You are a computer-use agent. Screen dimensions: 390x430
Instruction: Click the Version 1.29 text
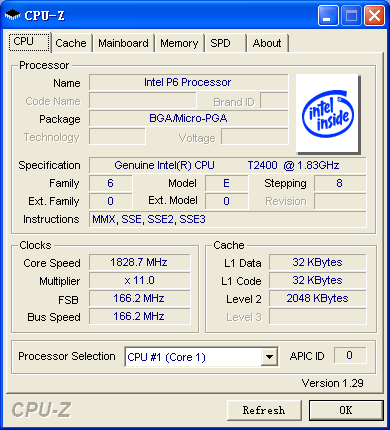coord(332,383)
